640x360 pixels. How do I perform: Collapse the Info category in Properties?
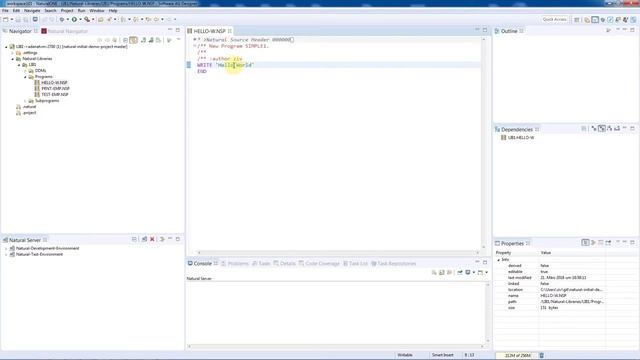[498, 260]
